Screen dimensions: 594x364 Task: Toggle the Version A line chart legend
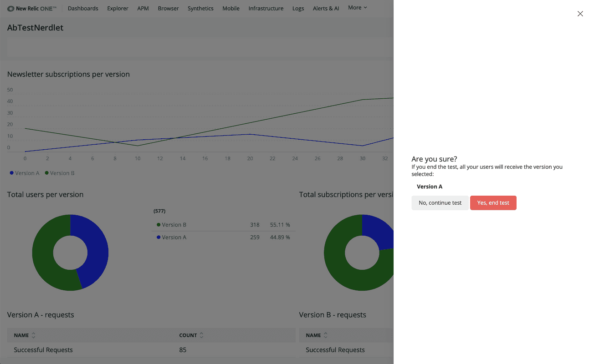coord(25,173)
